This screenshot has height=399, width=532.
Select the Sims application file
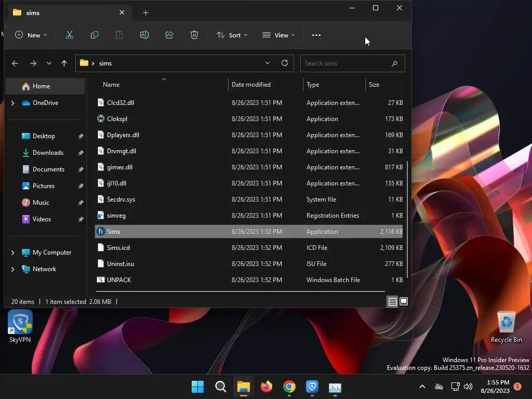click(249, 231)
